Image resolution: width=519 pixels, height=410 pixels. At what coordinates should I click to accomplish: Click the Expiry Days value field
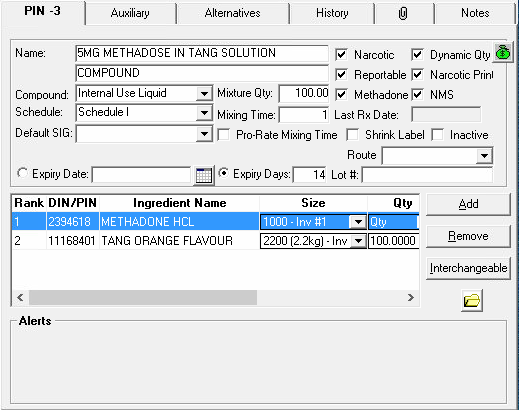pos(310,175)
